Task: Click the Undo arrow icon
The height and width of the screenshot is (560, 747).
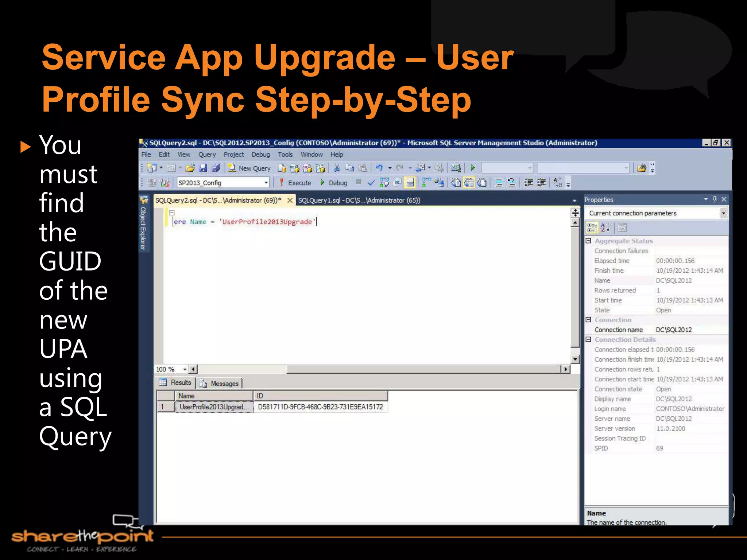Action: (x=379, y=168)
